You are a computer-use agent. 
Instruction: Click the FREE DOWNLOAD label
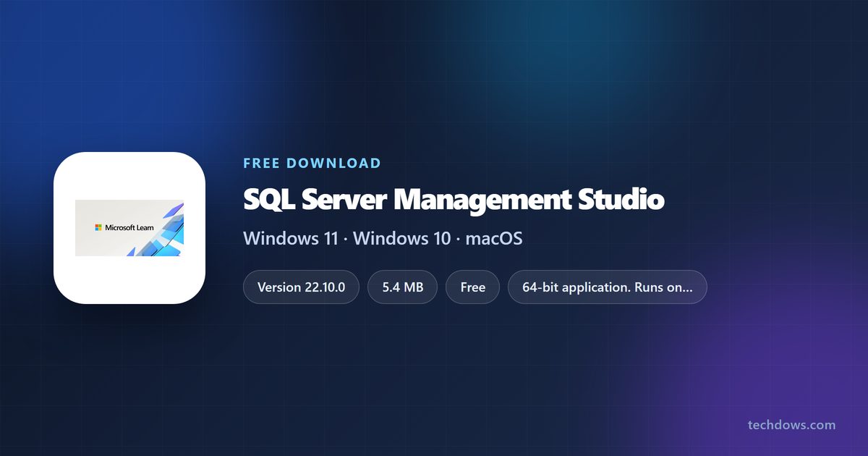coord(312,163)
